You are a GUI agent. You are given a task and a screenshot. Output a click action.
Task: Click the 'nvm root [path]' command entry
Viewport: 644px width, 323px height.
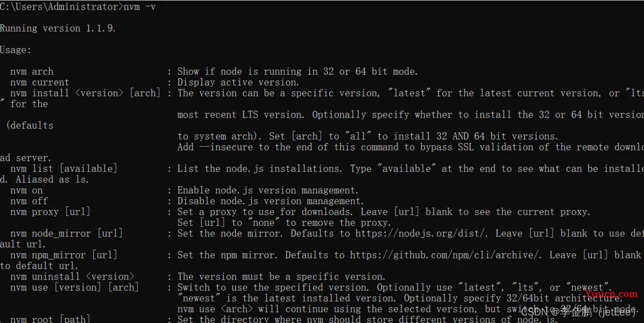pyautogui.click(x=50, y=318)
